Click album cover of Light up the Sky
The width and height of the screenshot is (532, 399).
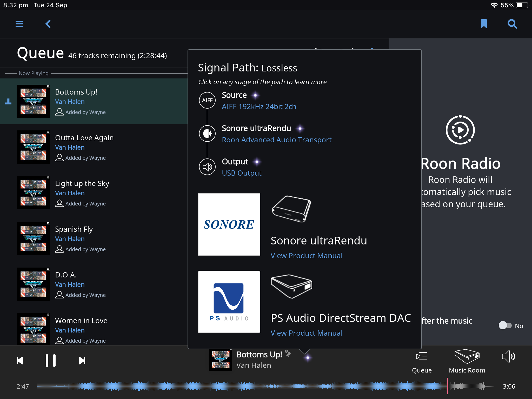(x=33, y=193)
